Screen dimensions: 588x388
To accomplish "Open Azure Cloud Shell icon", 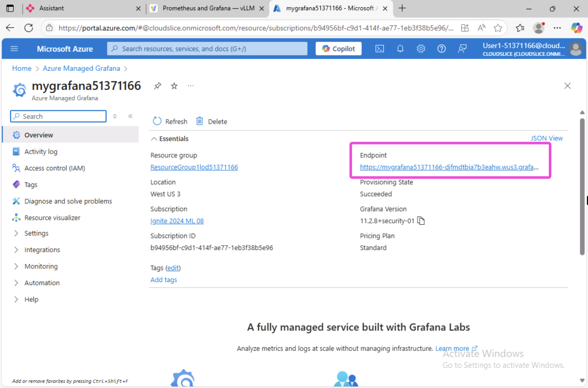I will 379,49.
